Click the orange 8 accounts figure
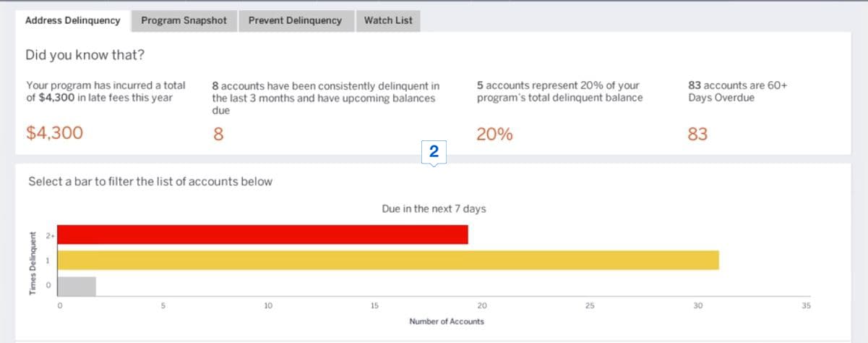Viewport: 868px width, 343px height. 218,134
